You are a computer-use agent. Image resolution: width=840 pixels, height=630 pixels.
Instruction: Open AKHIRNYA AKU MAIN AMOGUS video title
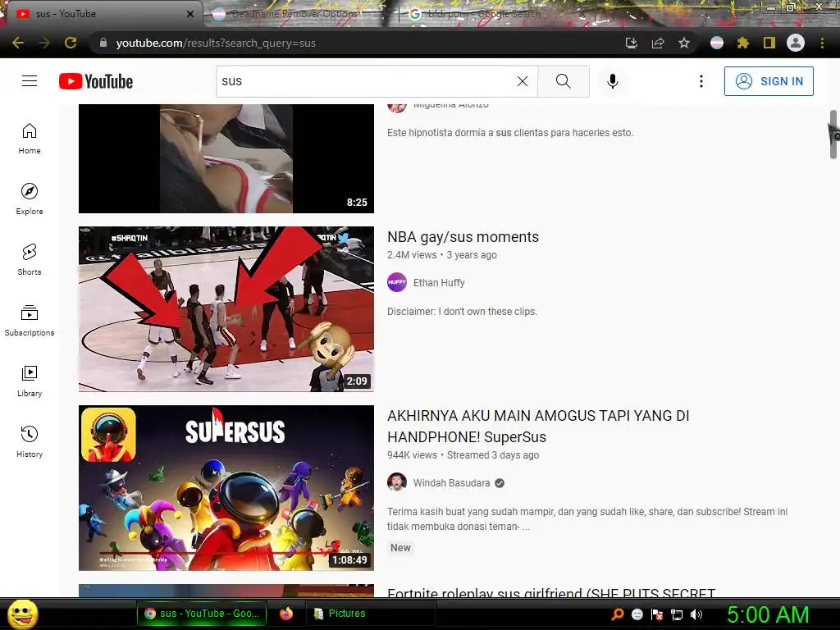point(538,427)
